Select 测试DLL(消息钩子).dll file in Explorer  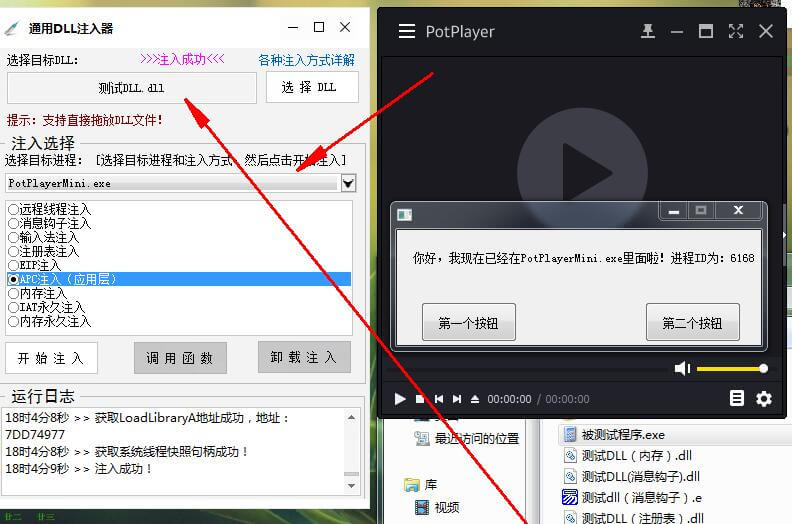[631, 477]
